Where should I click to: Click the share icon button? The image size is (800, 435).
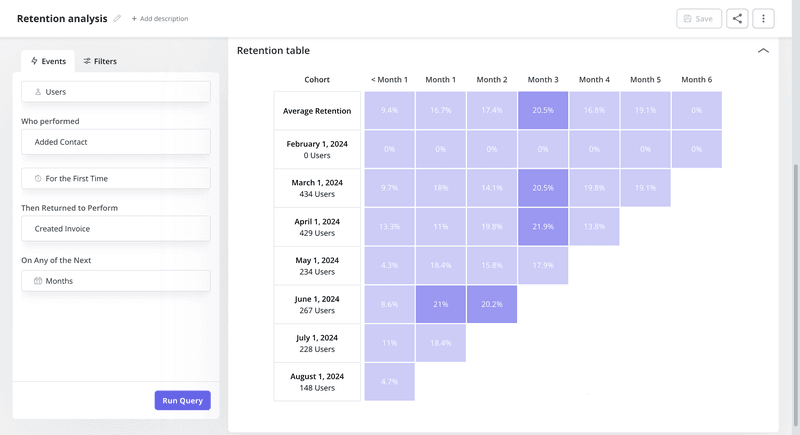pyautogui.click(x=737, y=19)
